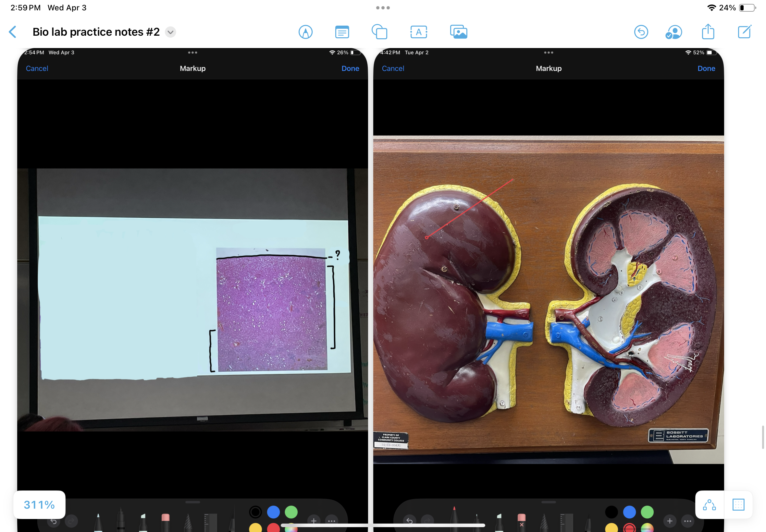
Task: Open the insert photos and media icon
Action: point(459,32)
